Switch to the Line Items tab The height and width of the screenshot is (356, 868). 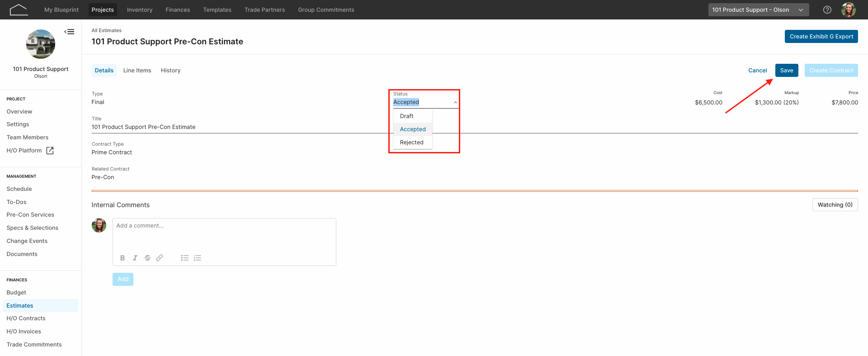point(137,71)
